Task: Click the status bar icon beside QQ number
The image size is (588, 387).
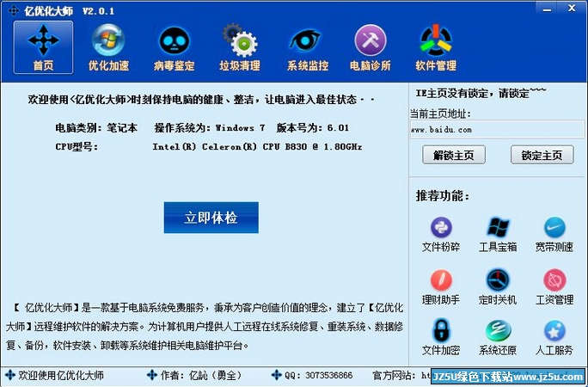Action: (276, 375)
